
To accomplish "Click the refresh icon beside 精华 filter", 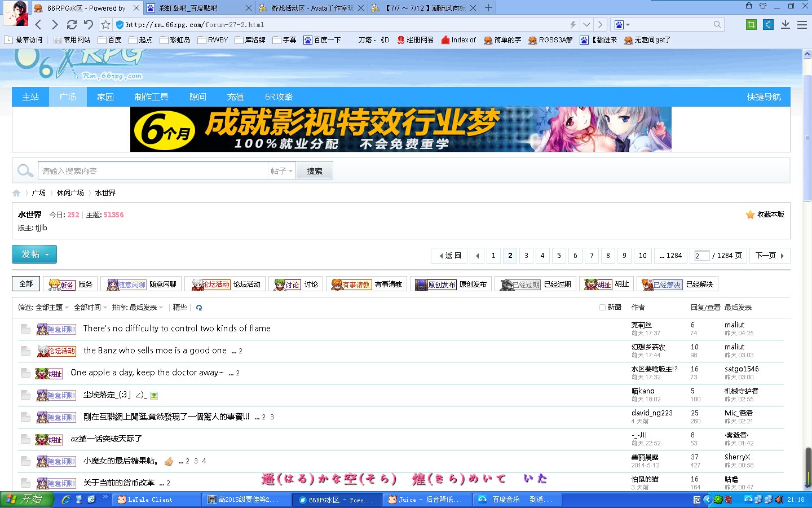I will pyautogui.click(x=199, y=308).
